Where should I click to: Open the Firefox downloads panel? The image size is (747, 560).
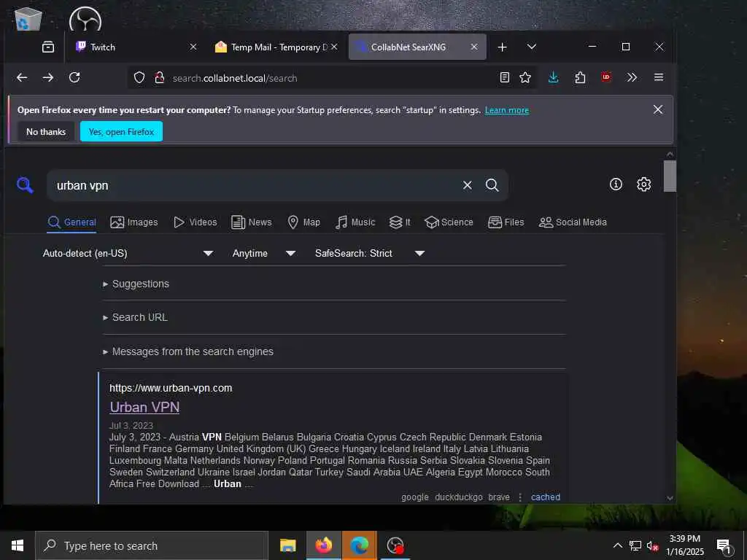(553, 77)
